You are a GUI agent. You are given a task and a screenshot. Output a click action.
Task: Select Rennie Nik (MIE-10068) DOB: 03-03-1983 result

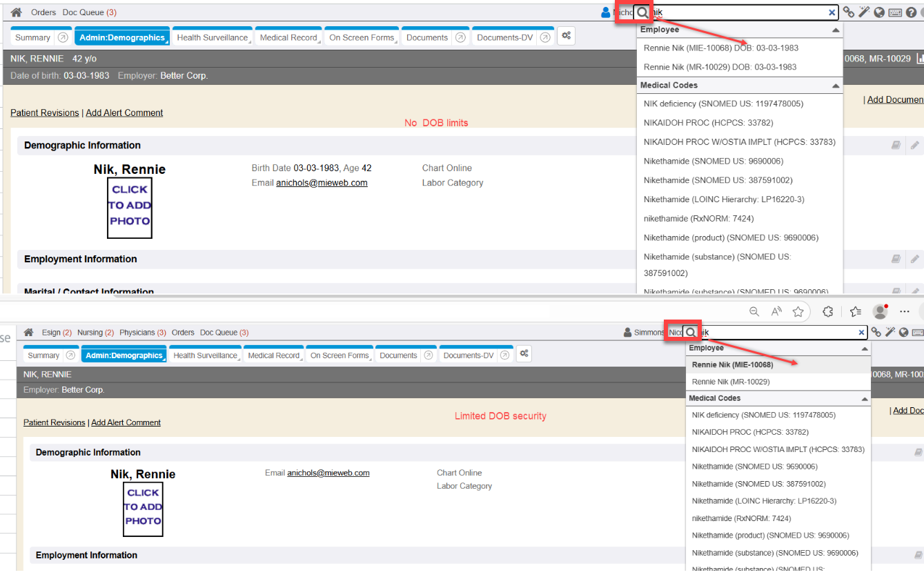click(720, 48)
